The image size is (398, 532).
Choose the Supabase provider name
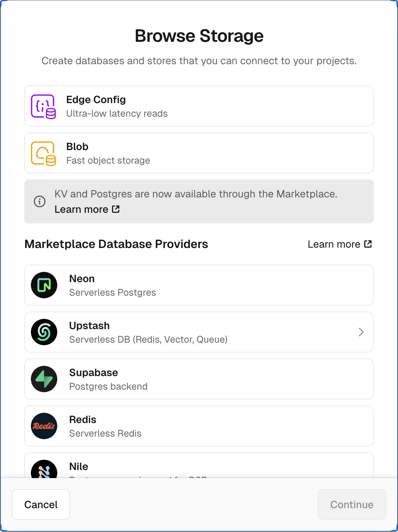pyautogui.click(x=94, y=373)
